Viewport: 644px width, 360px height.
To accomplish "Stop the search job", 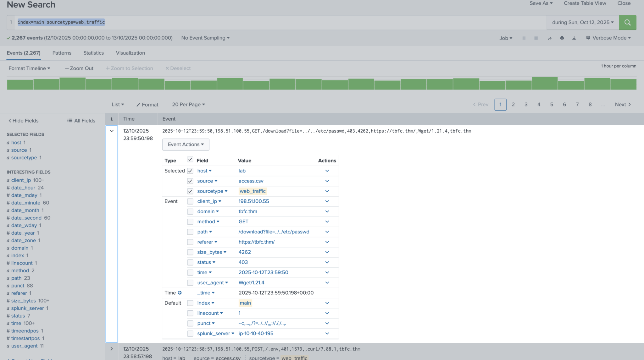I will (536, 38).
